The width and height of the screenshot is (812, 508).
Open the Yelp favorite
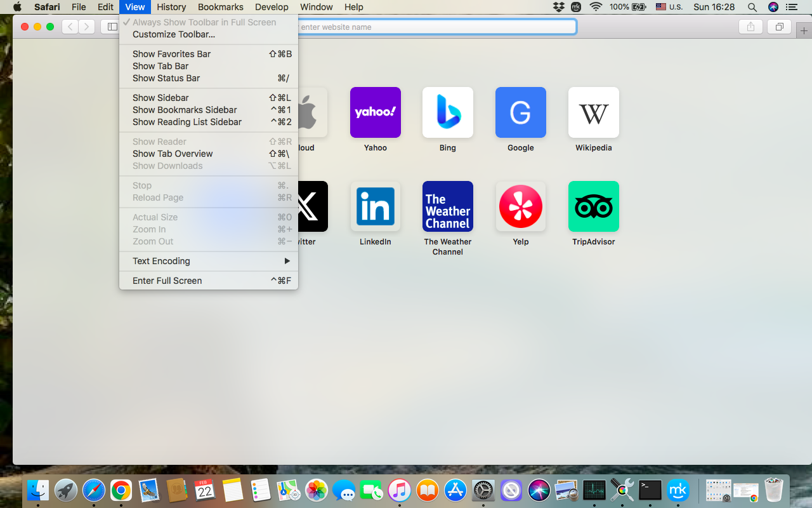pyautogui.click(x=520, y=206)
